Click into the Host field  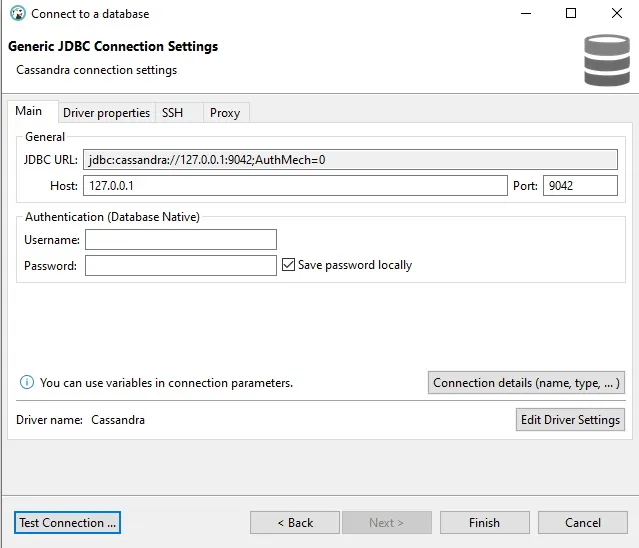click(295, 186)
